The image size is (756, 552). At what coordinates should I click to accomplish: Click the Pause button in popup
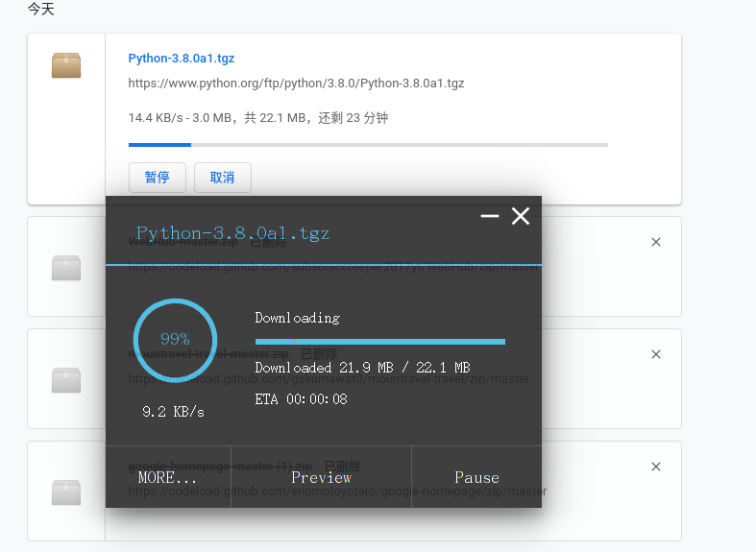point(476,477)
